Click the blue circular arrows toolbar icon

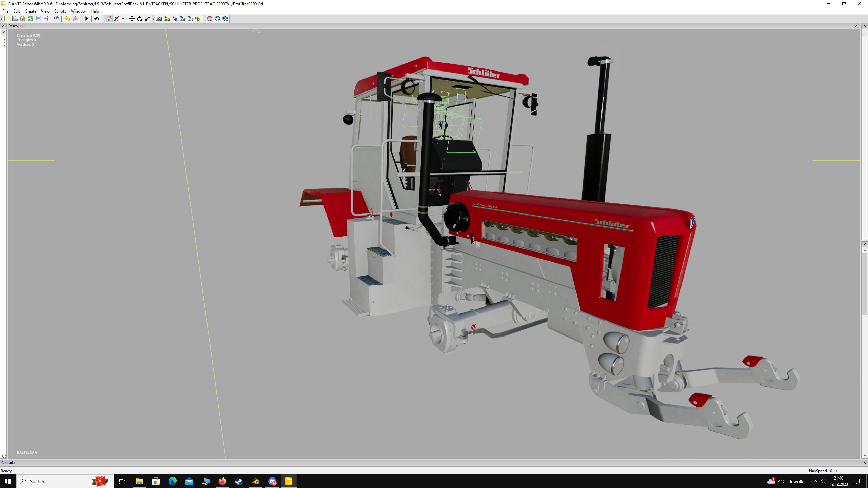click(x=217, y=19)
